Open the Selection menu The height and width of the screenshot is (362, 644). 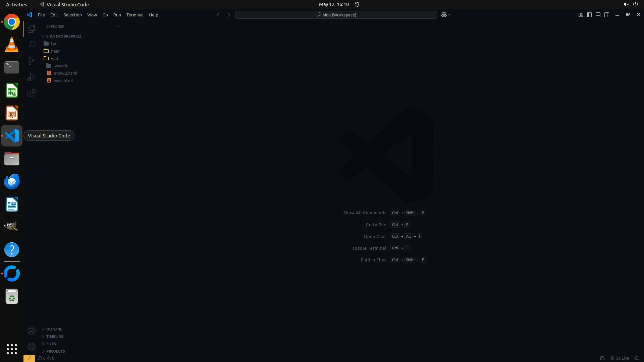(x=72, y=15)
